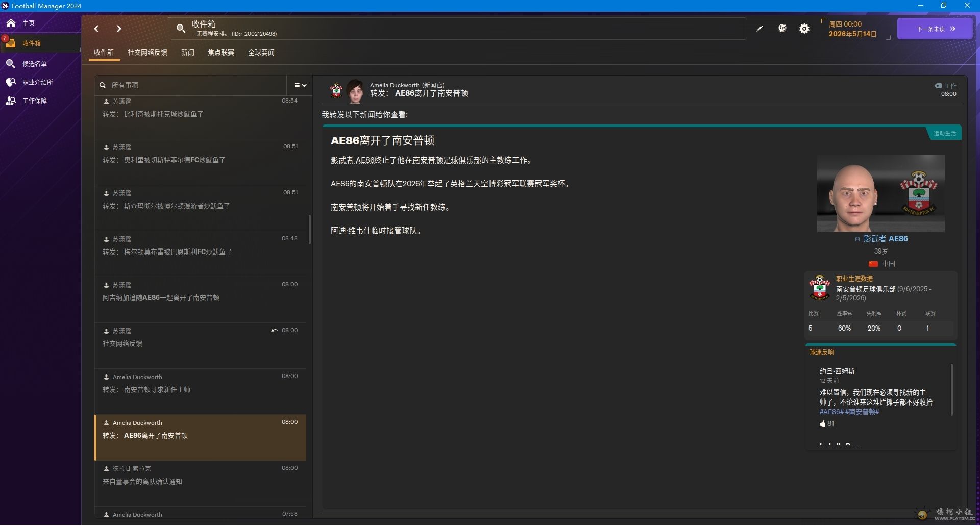
Task: Click the article line 阿迪·维韦什临时接管球队
Action: [x=378, y=231]
